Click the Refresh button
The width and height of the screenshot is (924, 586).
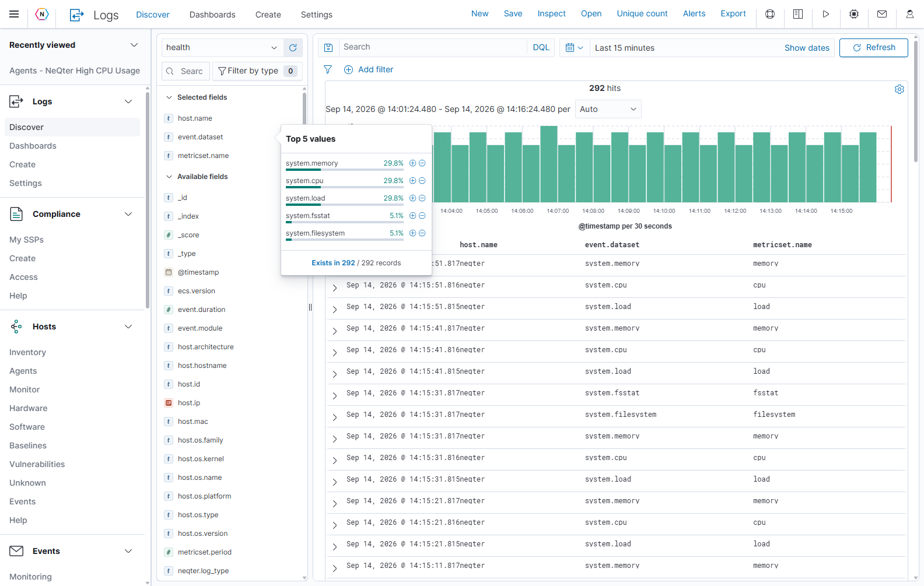[x=874, y=48]
